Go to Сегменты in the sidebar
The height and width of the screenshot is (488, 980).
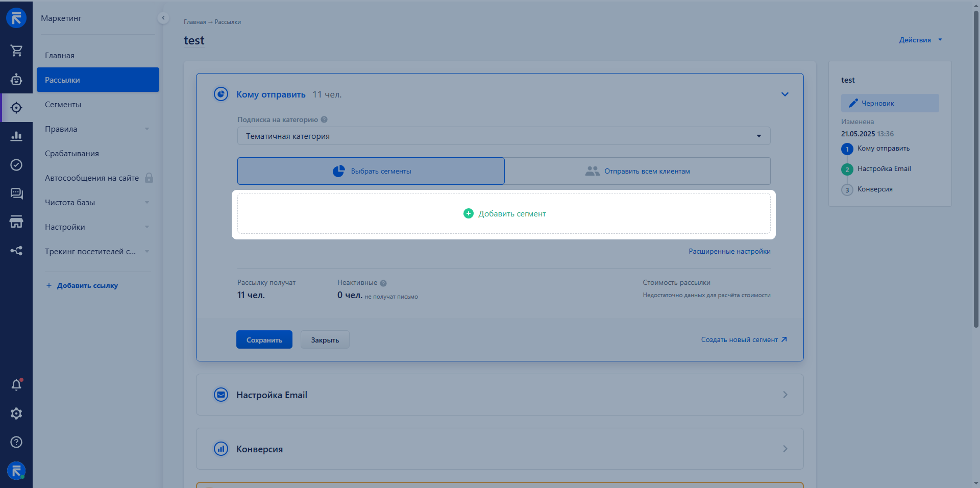[x=63, y=105]
